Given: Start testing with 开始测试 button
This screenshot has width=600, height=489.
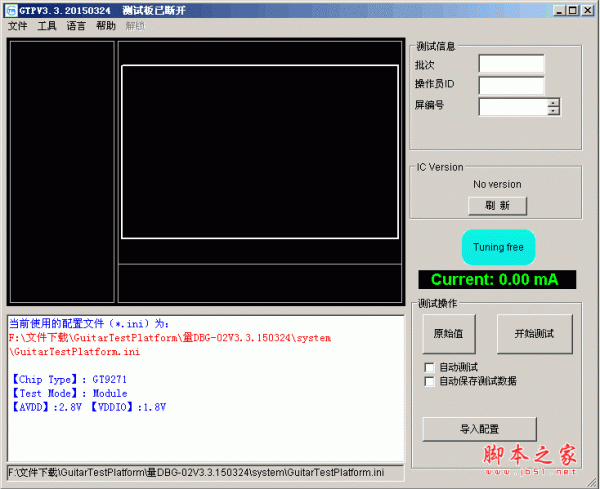Looking at the screenshot, I should pos(535,334).
